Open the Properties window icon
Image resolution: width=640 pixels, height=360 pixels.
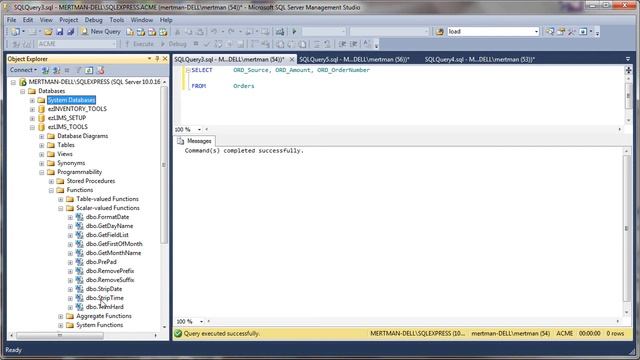pos(583,31)
